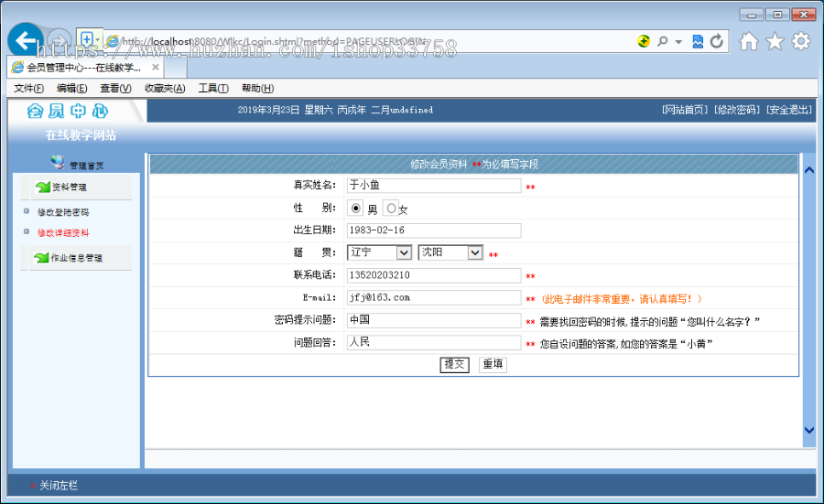Click the scroll up arrow on content pane
This screenshot has height=504, width=824.
[x=809, y=170]
